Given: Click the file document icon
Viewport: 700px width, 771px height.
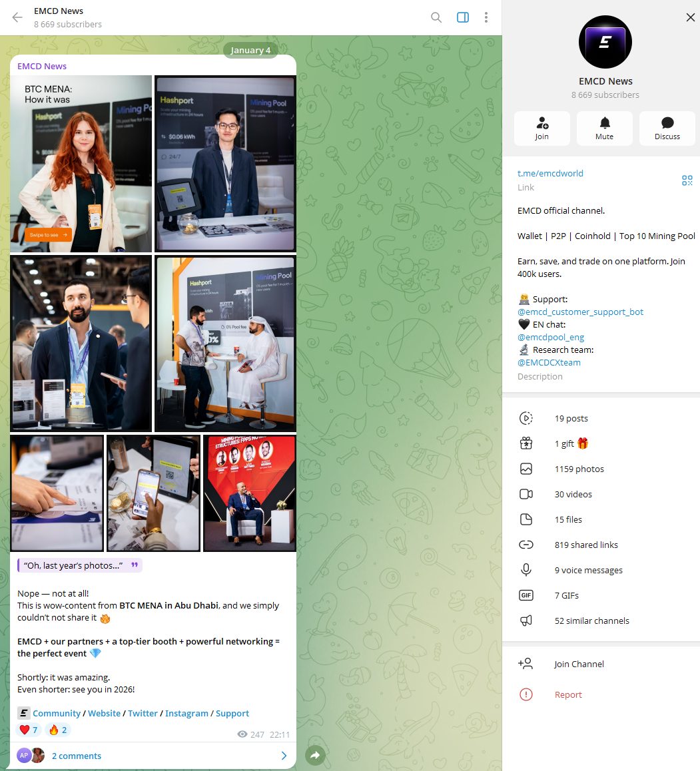Looking at the screenshot, I should 526,520.
